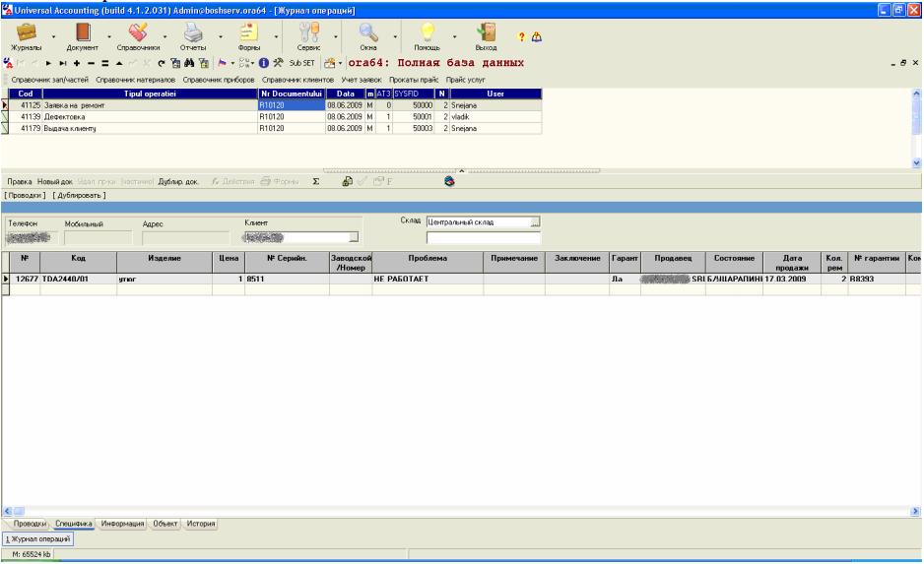The image size is (924, 564).
Task: Open Справочник клиентов shortcut
Action: [x=297, y=80]
